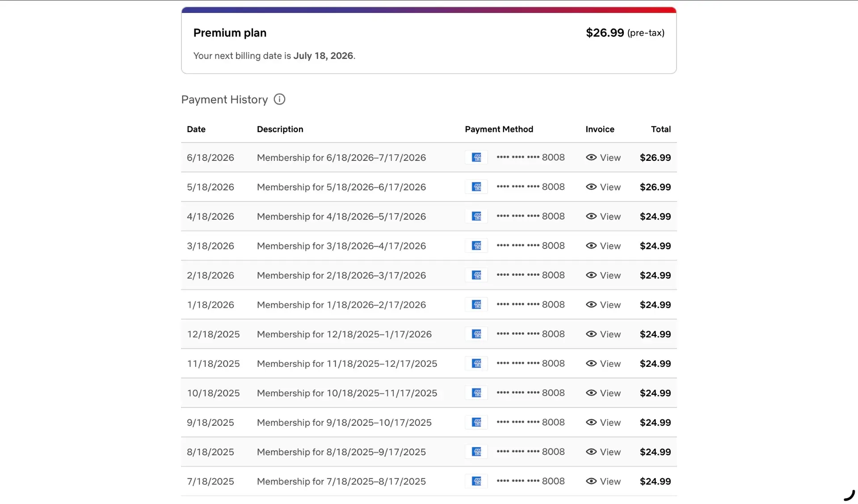Click the Date column header
Screen dimensions: 858x504
196,129
